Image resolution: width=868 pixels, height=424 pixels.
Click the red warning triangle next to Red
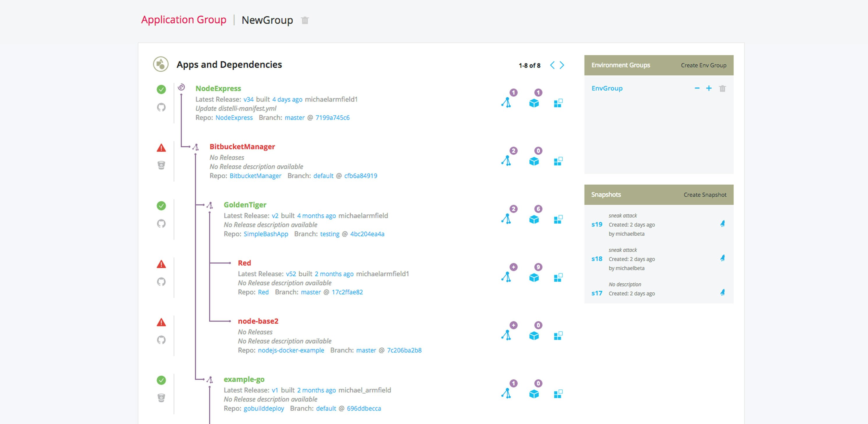tap(162, 265)
